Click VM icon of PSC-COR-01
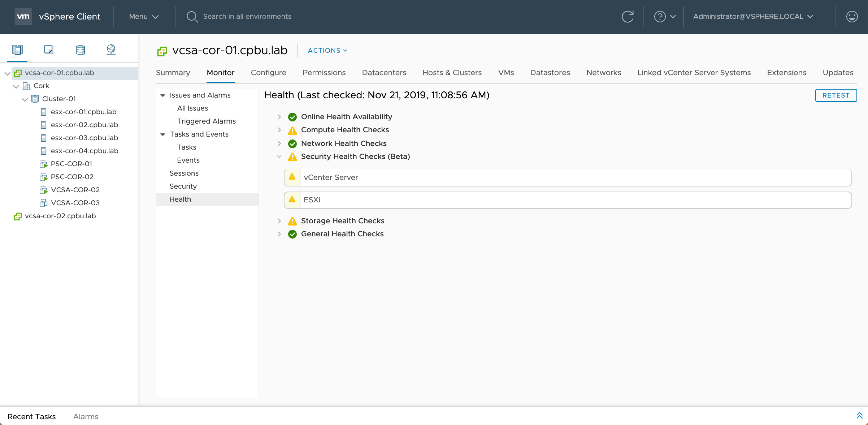 pos(43,164)
